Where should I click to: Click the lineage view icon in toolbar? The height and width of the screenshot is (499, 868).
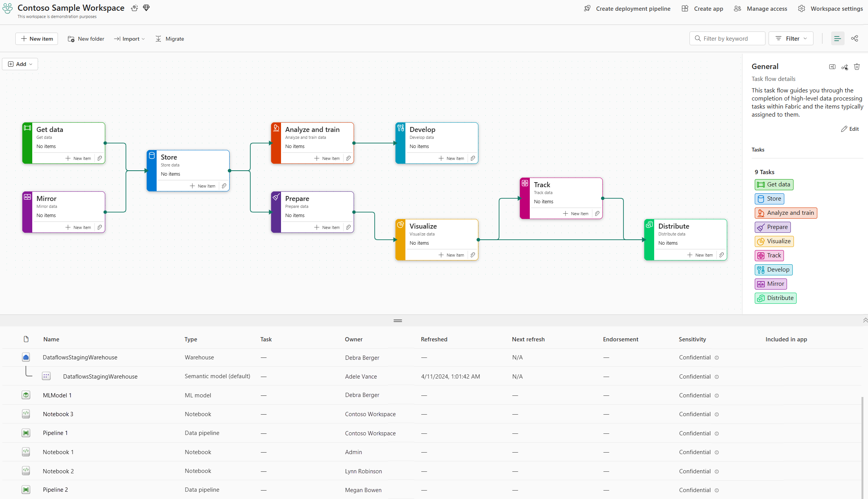point(855,38)
